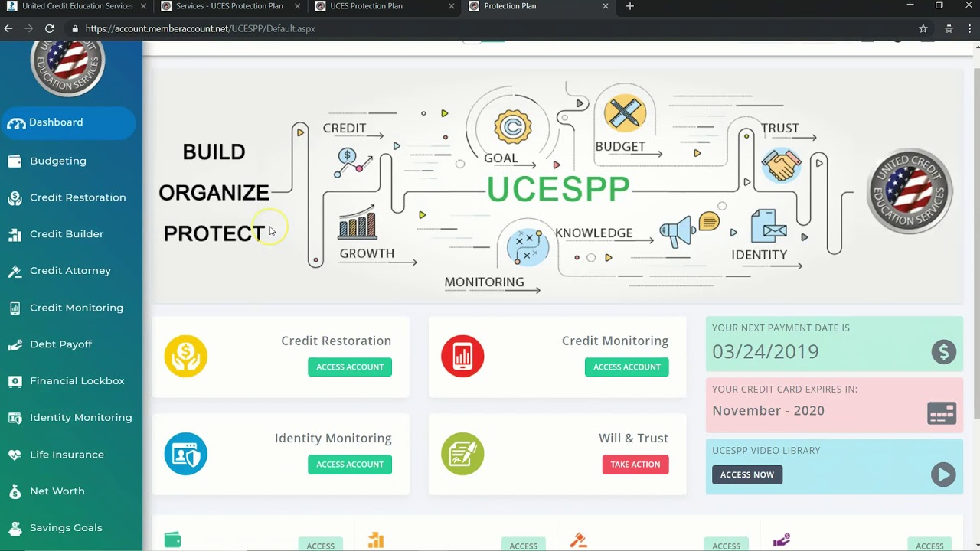
Task: Open Budgeting in the sidebar
Action: (57, 161)
